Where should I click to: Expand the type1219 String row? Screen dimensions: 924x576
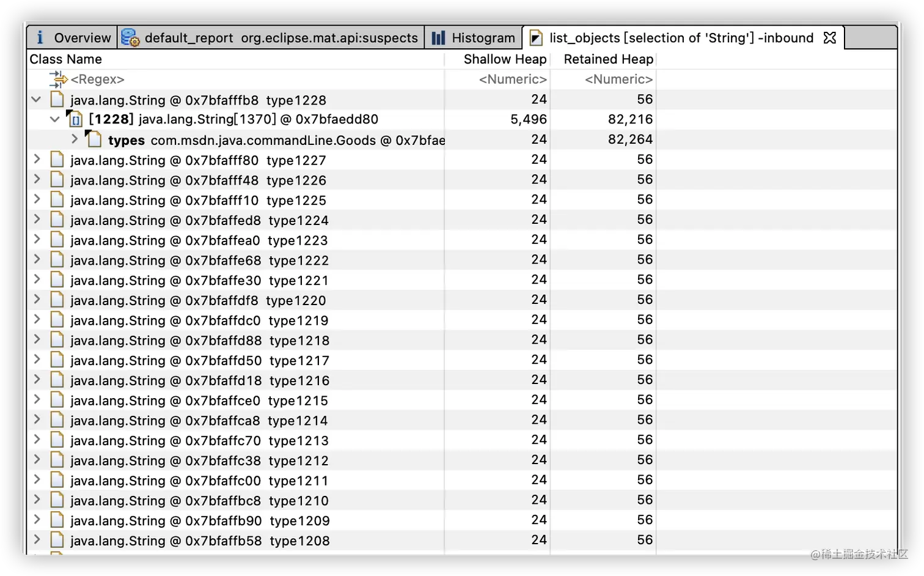pyautogui.click(x=37, y=319)
